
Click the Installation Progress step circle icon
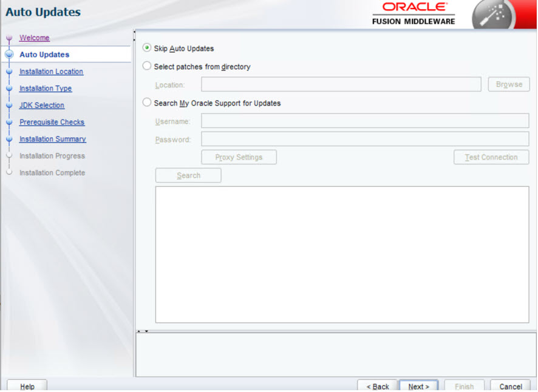9,155
